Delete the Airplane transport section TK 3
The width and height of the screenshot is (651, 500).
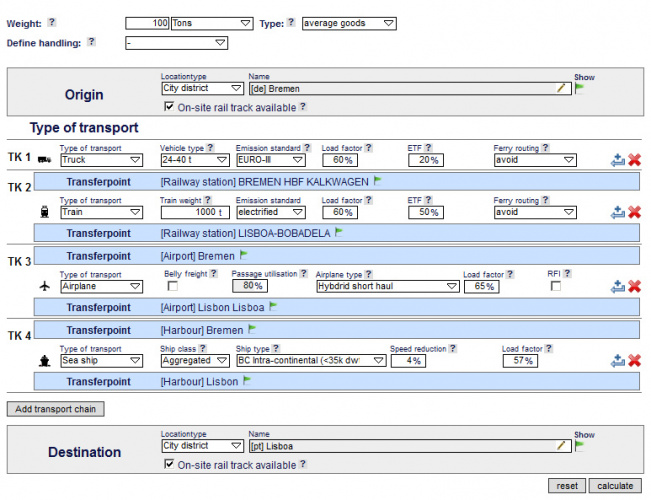pos(634,286)
